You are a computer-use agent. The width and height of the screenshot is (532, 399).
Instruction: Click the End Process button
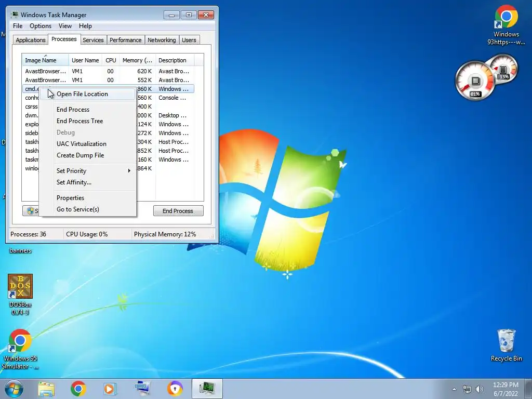(178, 211)
